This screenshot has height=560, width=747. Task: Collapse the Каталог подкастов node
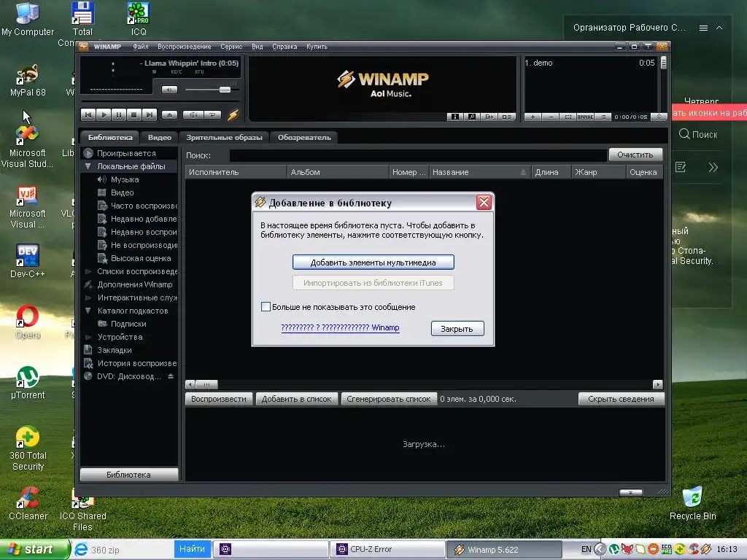click(x=88, y=311)
